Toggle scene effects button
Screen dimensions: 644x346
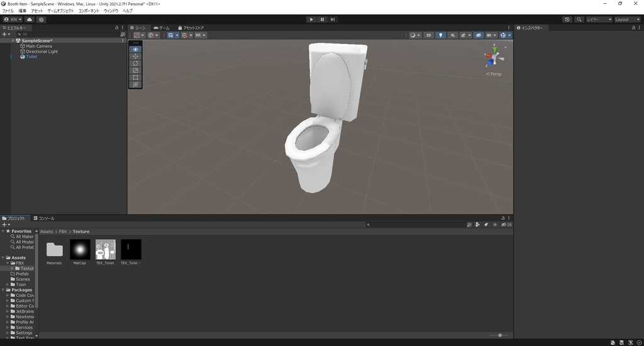coord(464,35)
